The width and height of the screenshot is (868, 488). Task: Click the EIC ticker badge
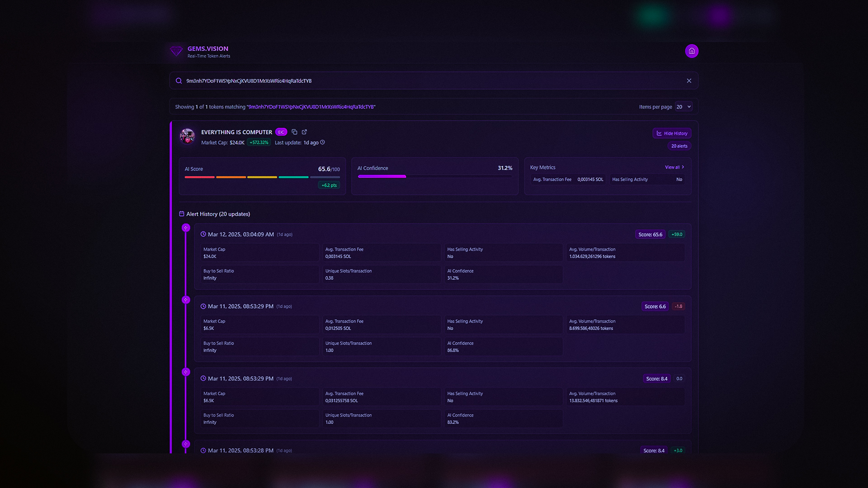tap(281, 132)
